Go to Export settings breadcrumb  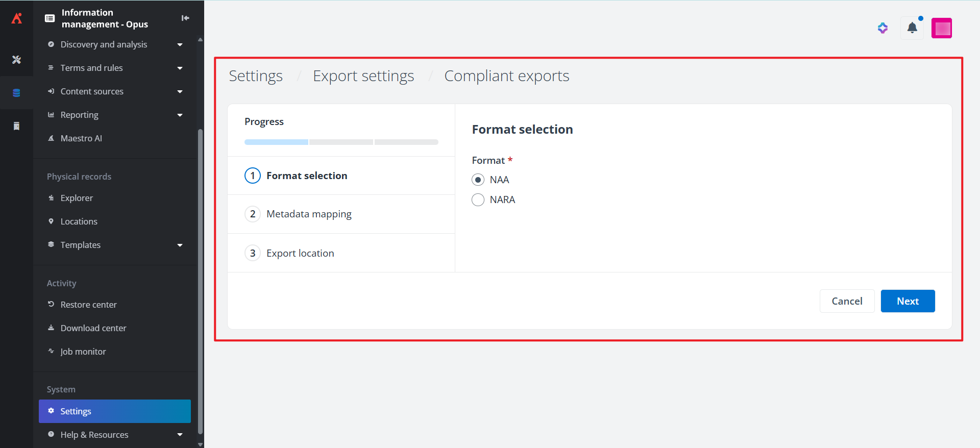[x=363, y=76]
